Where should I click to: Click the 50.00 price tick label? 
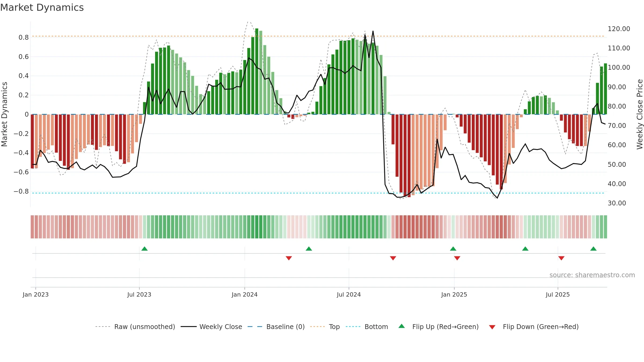(x=617, y=164)
